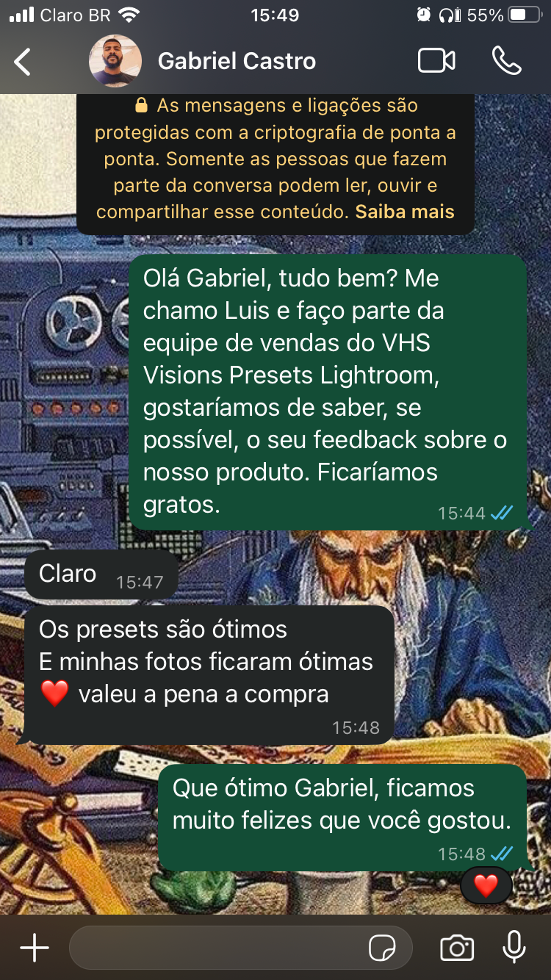Tap the Saiba mais link
Image resolution: width=551 pixels, height=980 pixels.
(405, 212)
